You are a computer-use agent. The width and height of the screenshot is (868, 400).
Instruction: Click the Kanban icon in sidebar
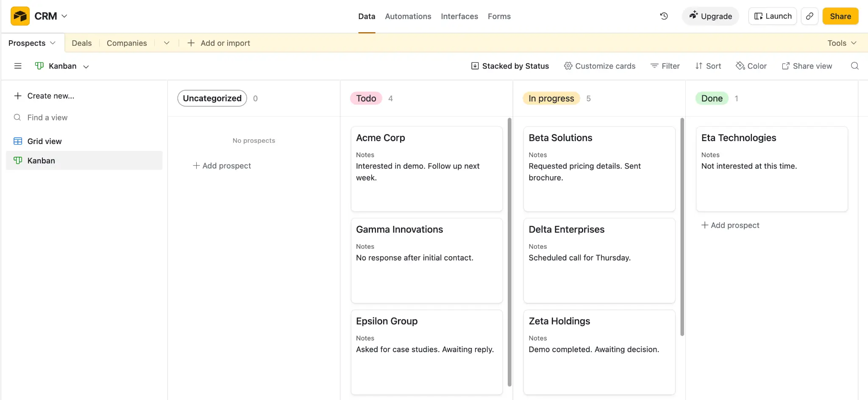click(18, 161)
